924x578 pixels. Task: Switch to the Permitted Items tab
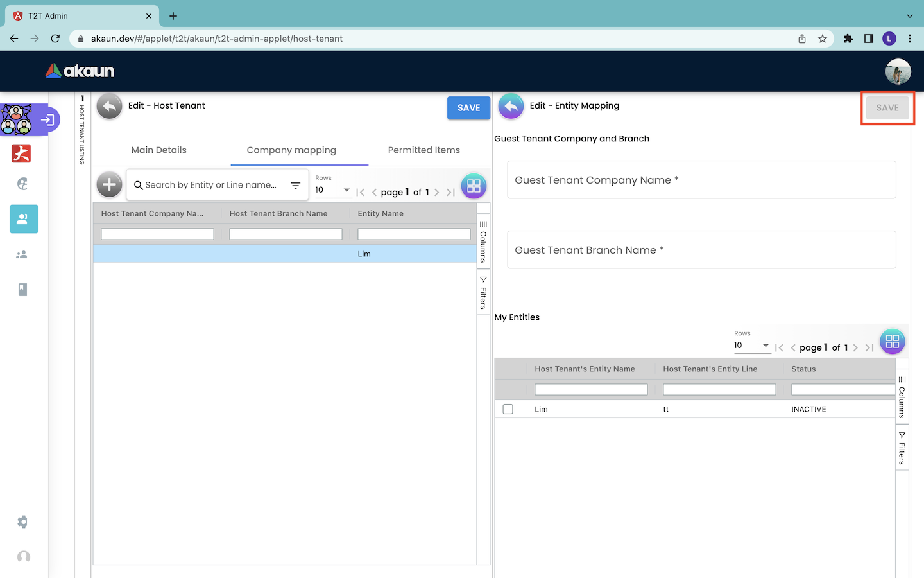pos(424,150)
